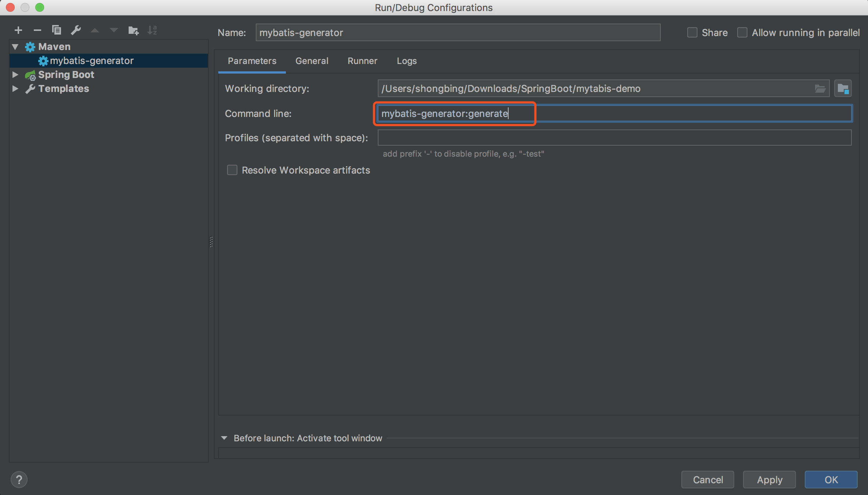Click the panel splitter handle
This screenshot has width=868, height=495.
coord(211,242)
